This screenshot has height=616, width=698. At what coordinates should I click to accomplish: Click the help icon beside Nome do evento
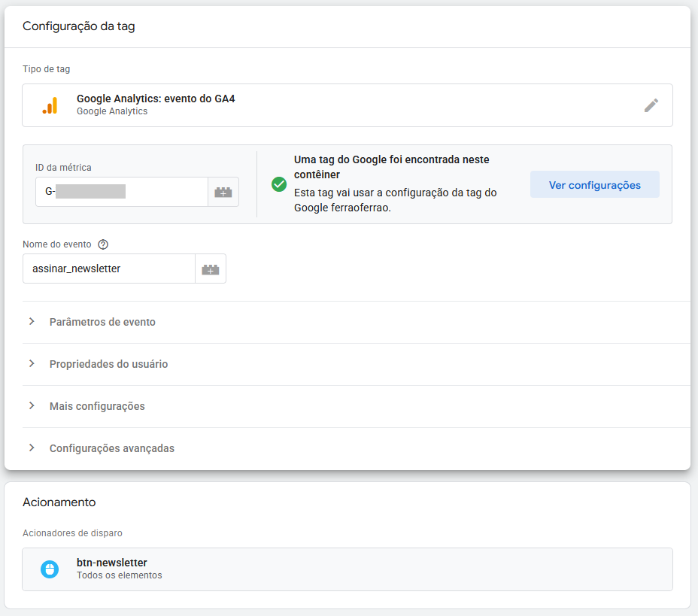pos(103,244)
